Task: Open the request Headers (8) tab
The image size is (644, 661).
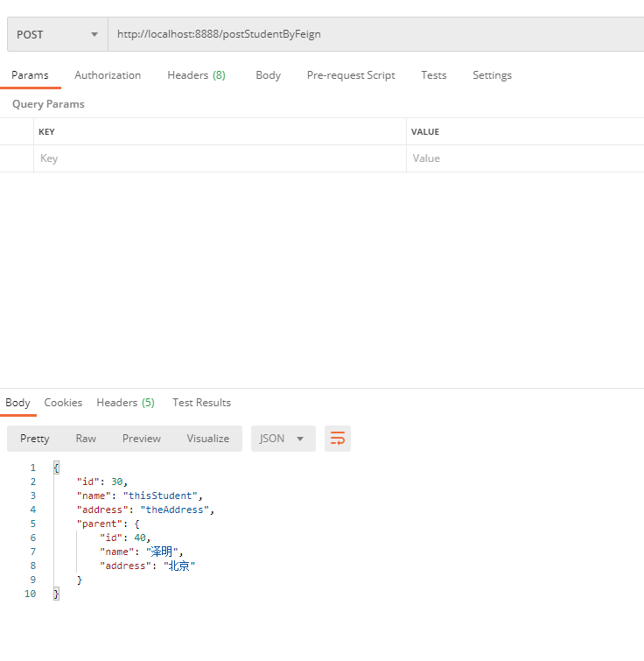Action: point(196,75)
